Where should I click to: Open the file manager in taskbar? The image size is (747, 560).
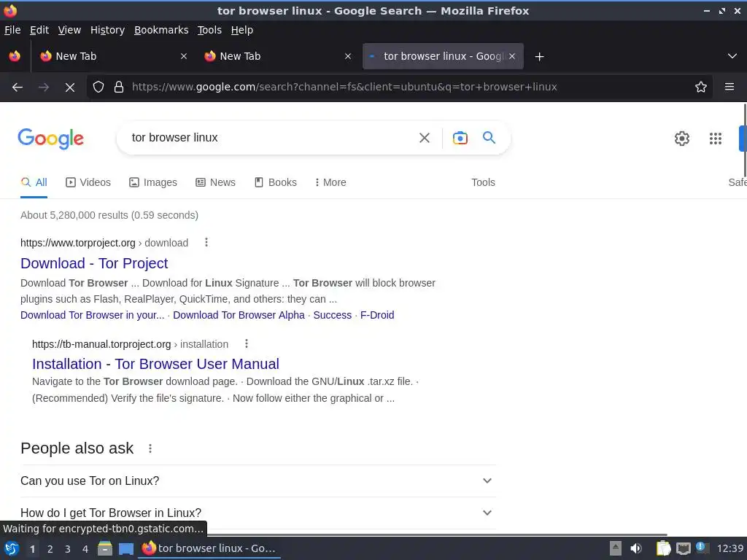tap(105, 548)
